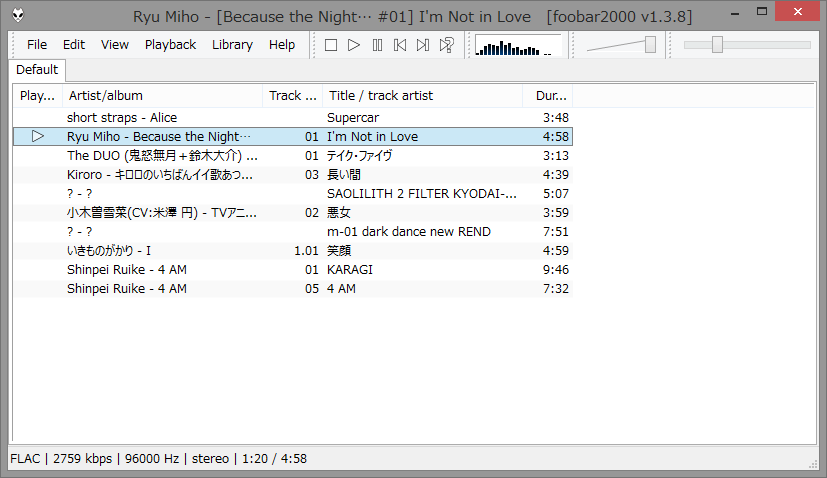
Task: Skip to next track button
Action: pos(422,45)
